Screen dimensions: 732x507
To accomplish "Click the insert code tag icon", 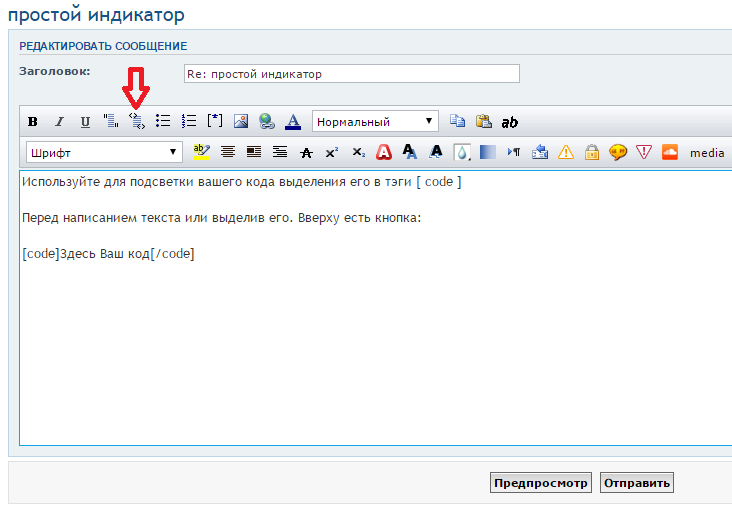I will tap(137, 122).
